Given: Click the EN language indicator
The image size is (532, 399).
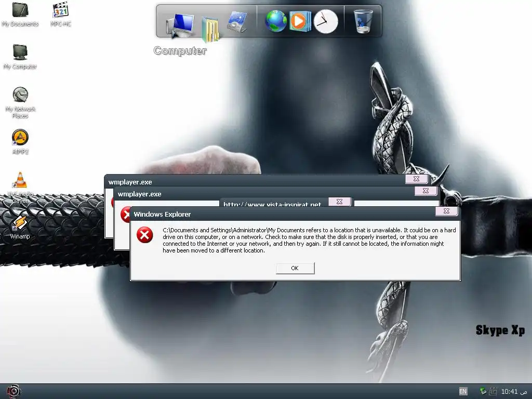Looking at the screenshot, I should click(x=463, y=391).
